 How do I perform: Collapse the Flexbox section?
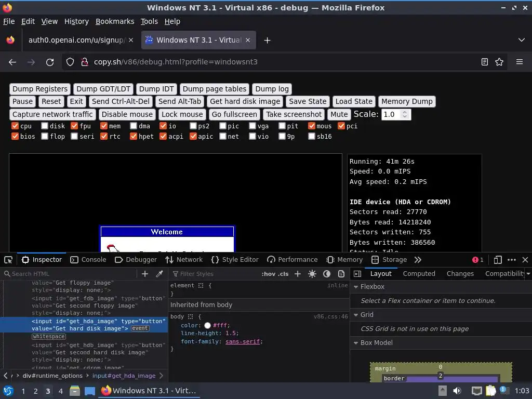pyautogui.click(x=356, y=287)
